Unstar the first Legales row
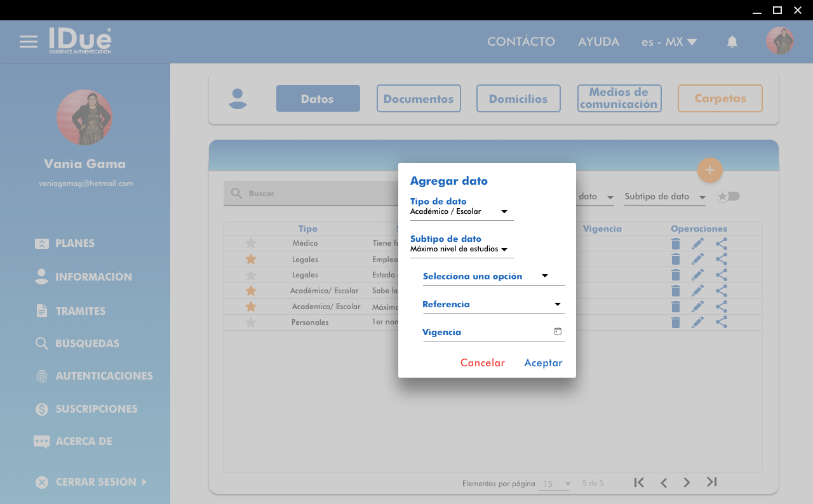Viewport: 813px width, 504px height. pyautogui.click(x=251, y=259)
